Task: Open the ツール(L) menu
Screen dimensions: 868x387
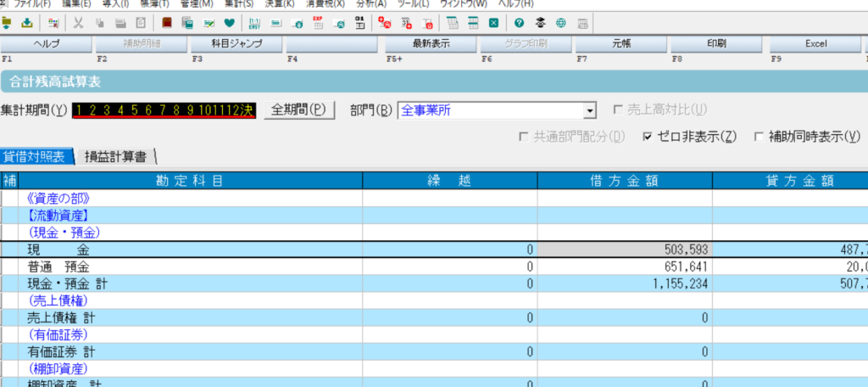Action: tap(413, 3)
